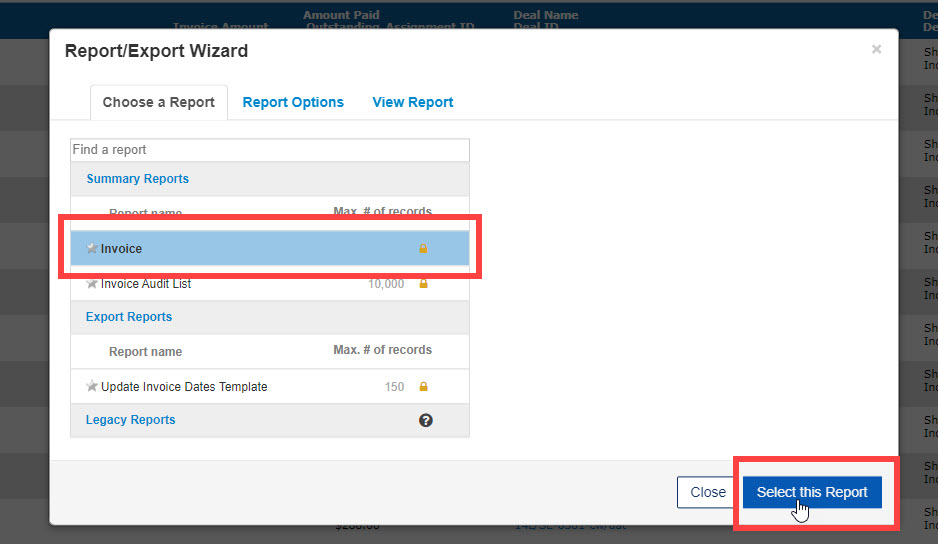Select the Choose a Report tab
Viewport: 938px width, 544px height.
158,102
